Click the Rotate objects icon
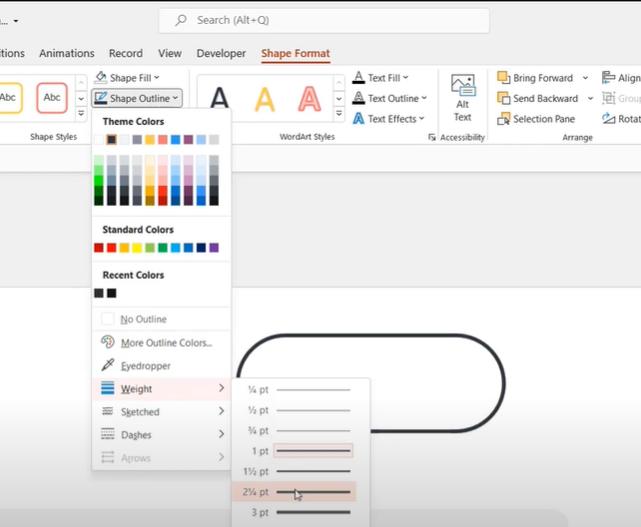The image size is (641, 527). coord(609,119)
